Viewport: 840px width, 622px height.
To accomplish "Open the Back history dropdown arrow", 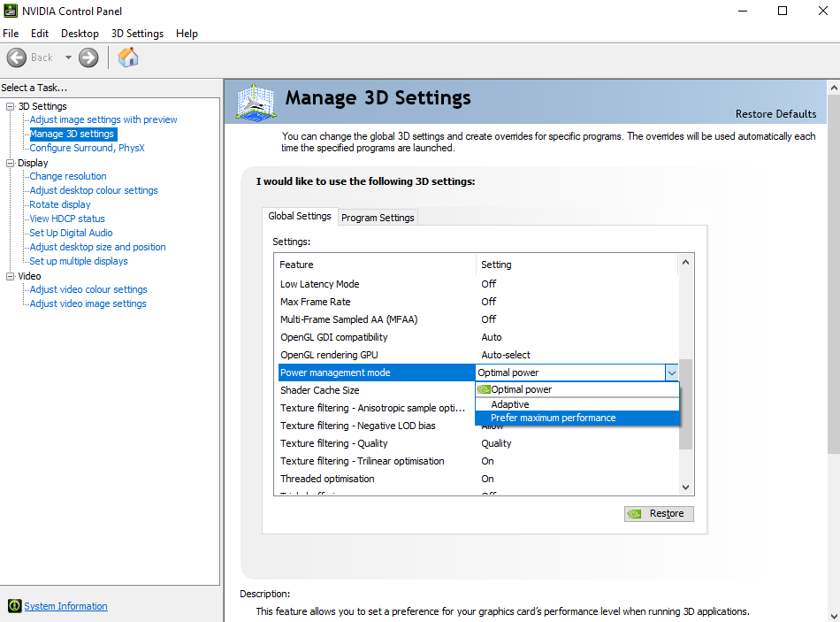I will pos(68,58).
